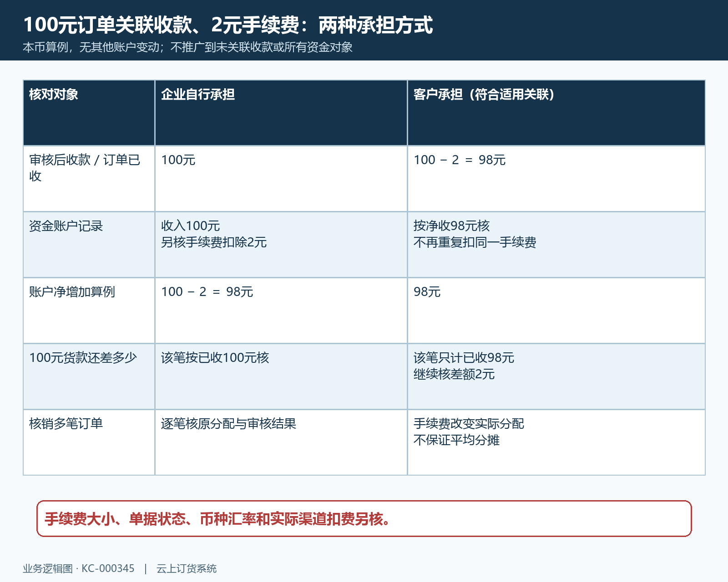Select the row label "资金账户记录"

66,226
